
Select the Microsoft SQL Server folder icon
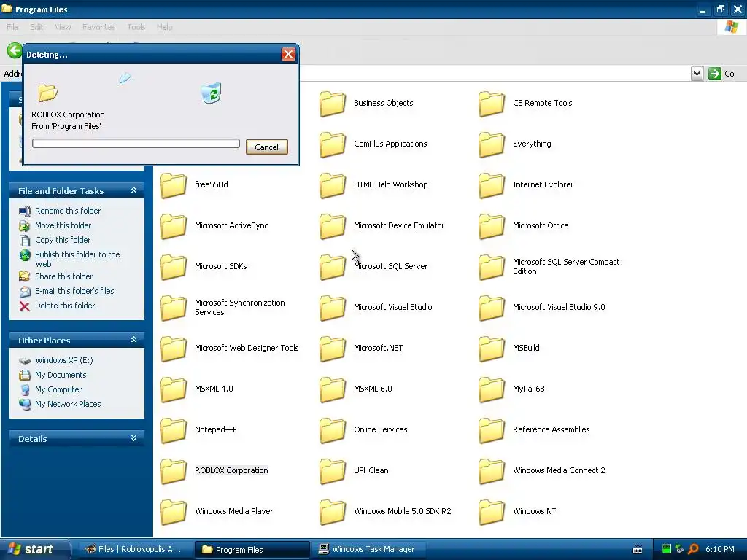pos(333,267)
